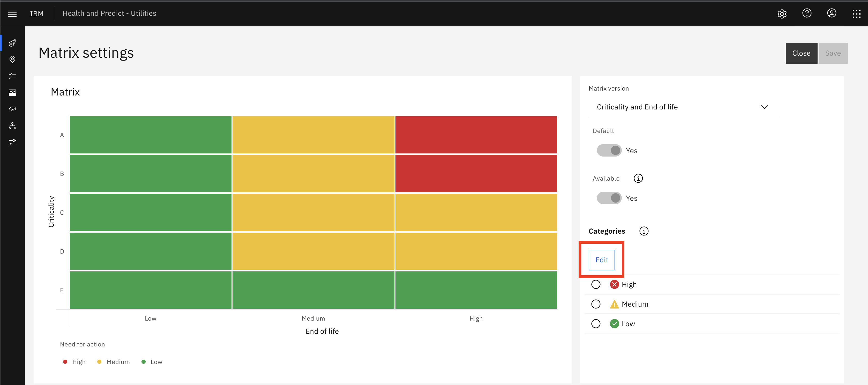Click the Low label on End of life axis
Viewport: 868px width, 385px height.
[150, 319]
